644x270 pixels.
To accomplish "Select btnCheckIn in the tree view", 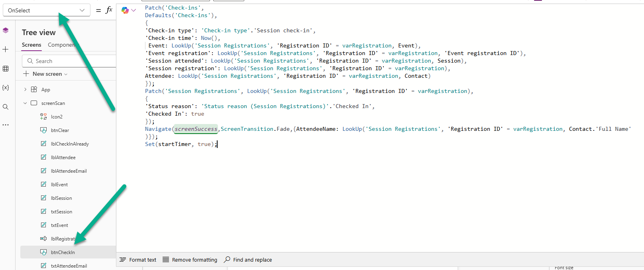I will coord(63,252).
